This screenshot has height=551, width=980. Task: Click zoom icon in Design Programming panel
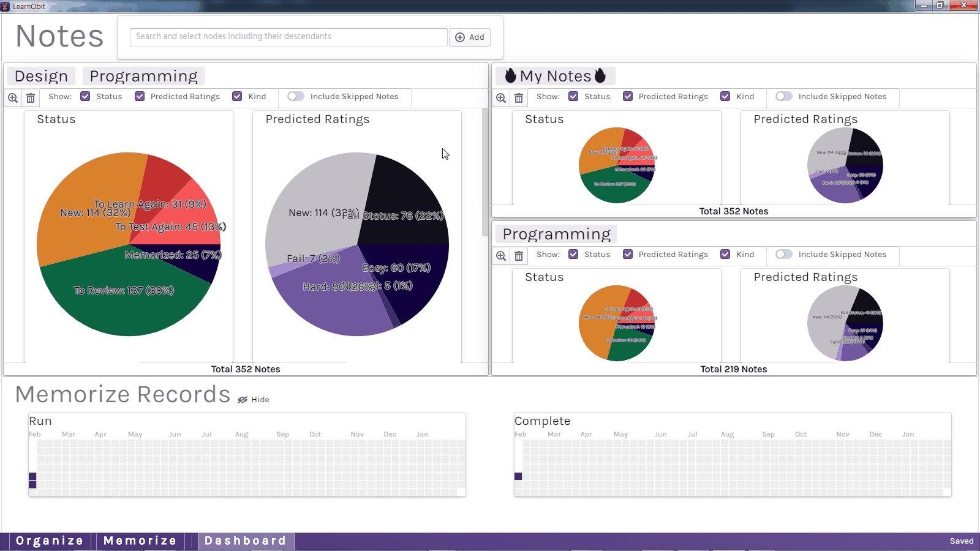13,98
